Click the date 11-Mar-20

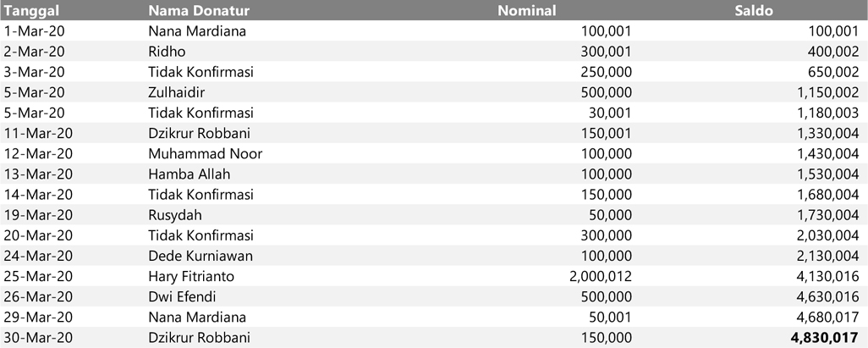click(x=39, y=133)
